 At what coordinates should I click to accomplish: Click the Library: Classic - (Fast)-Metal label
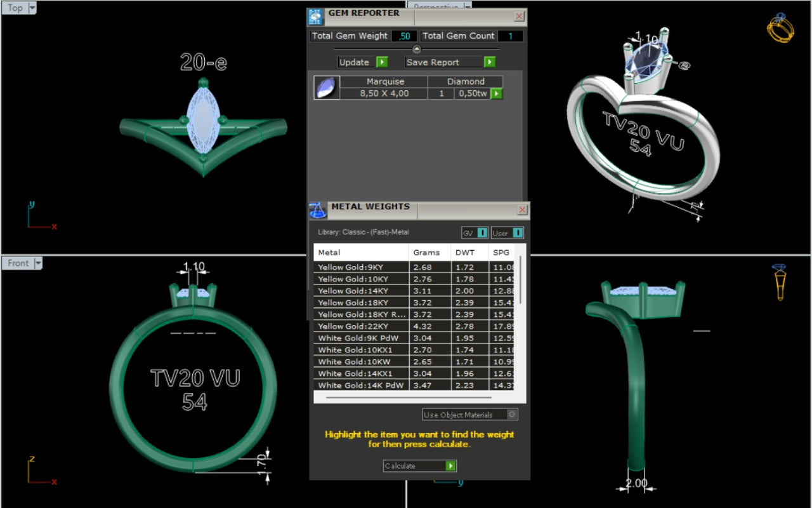[363, 232]
